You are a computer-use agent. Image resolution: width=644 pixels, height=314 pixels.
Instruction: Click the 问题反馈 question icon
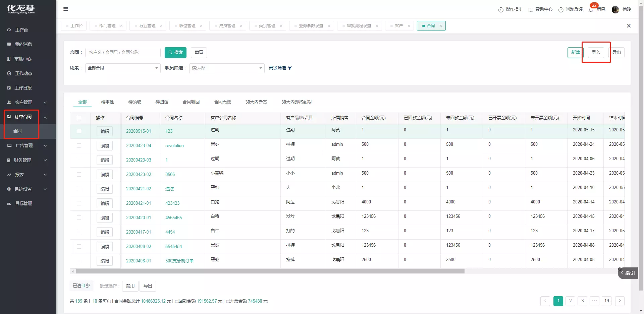[x=561, y=10]
